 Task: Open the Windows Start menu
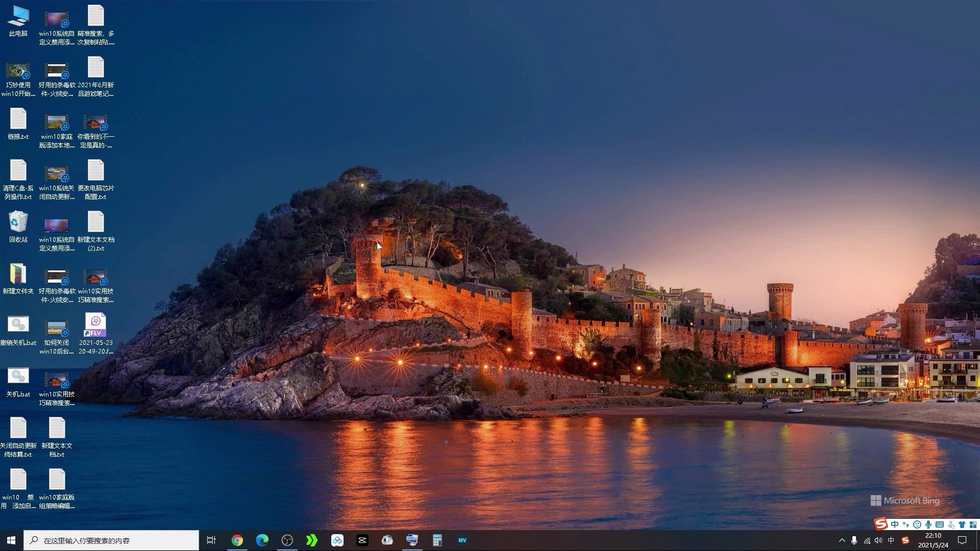[x=11, y=540]
